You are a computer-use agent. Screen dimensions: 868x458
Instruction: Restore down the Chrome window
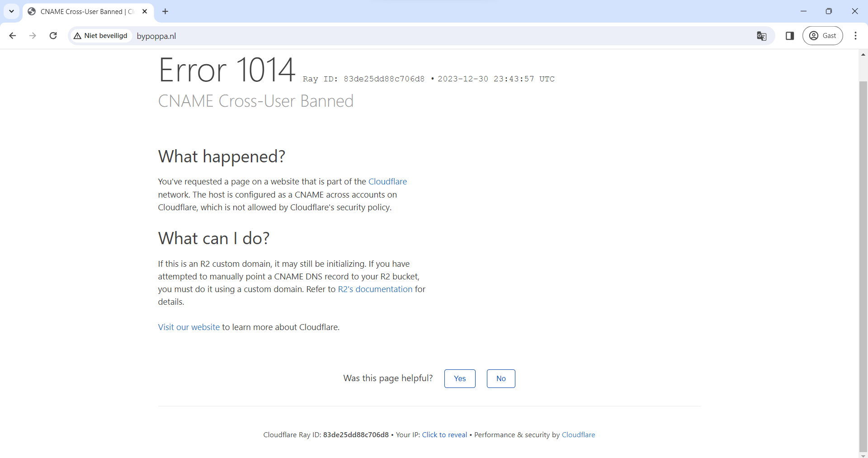pyautogui.click(x=829, y=11)
